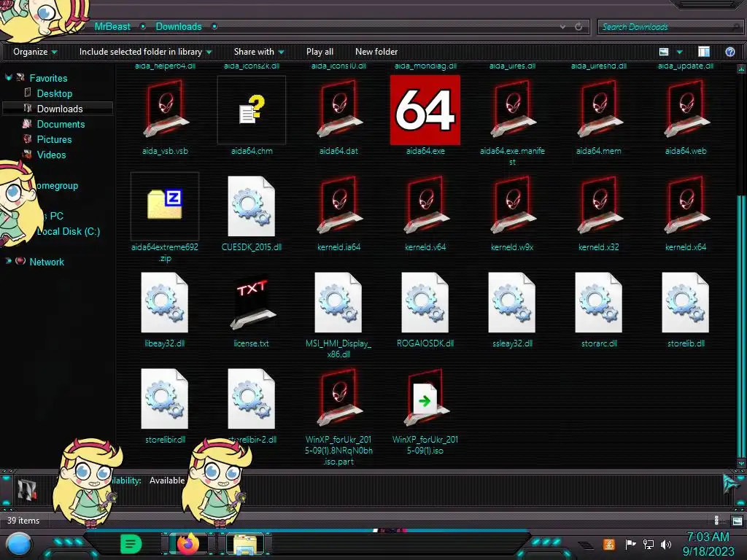747x560 pixels.
Task: Select the MSI_HMI_Display_x86.dll file icon
Action: point(338,303)
